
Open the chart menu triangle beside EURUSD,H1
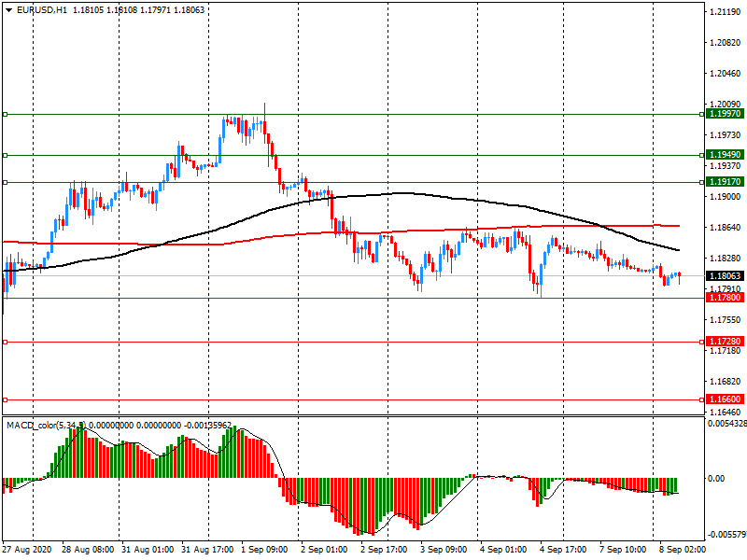[x=9, y=10]
